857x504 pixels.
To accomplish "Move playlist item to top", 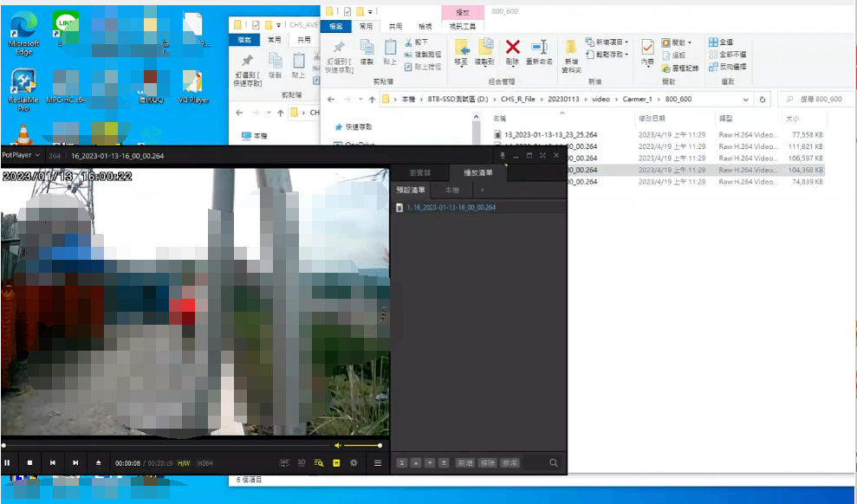I will pos(402,463).
